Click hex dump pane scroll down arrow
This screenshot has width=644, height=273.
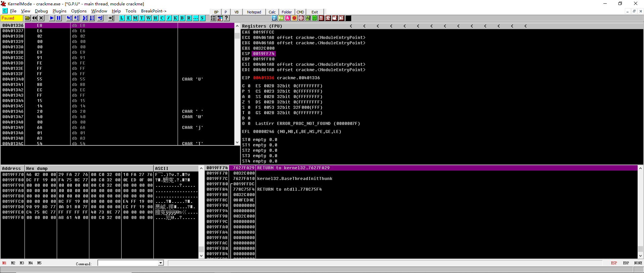(201, 256)
